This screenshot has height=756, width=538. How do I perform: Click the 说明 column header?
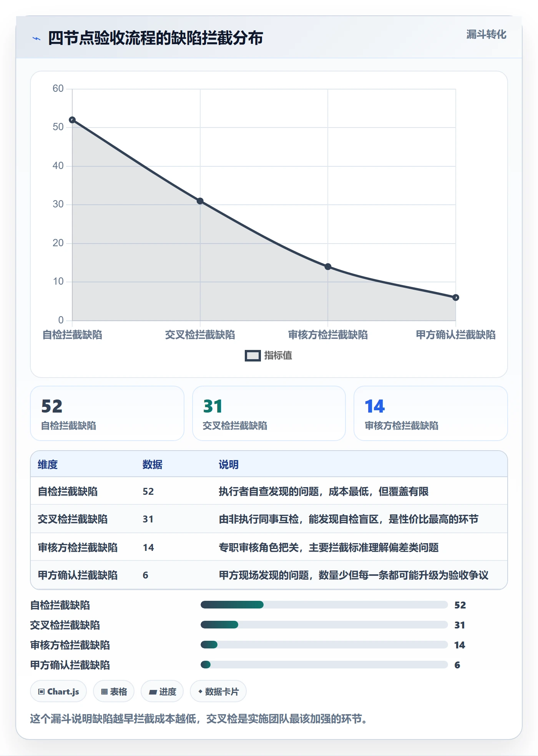(x=229, y=464)
